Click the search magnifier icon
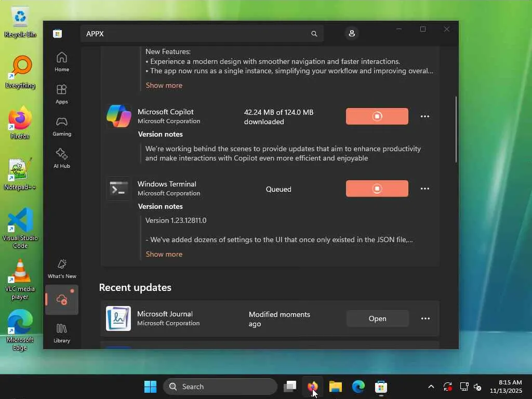 314,34
